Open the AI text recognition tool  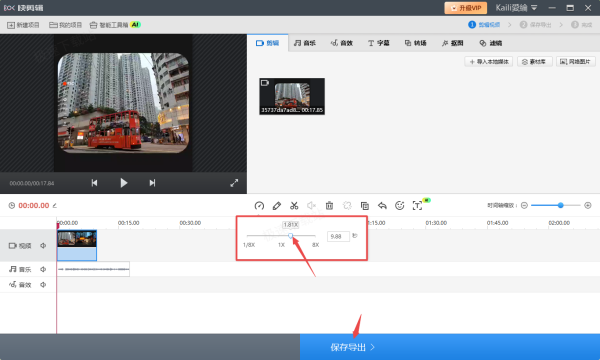(417, 206)
